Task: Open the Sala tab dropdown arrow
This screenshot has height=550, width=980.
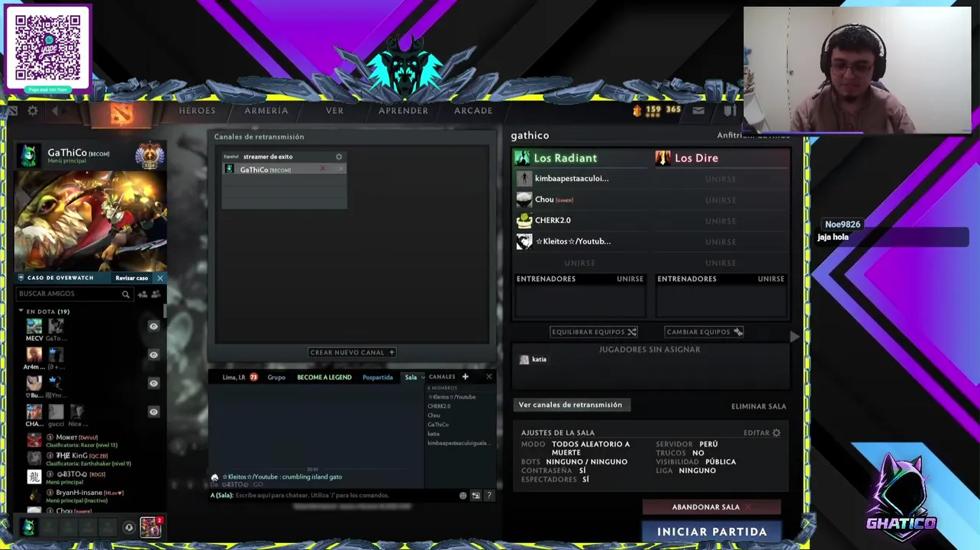Action: point(422,377)
